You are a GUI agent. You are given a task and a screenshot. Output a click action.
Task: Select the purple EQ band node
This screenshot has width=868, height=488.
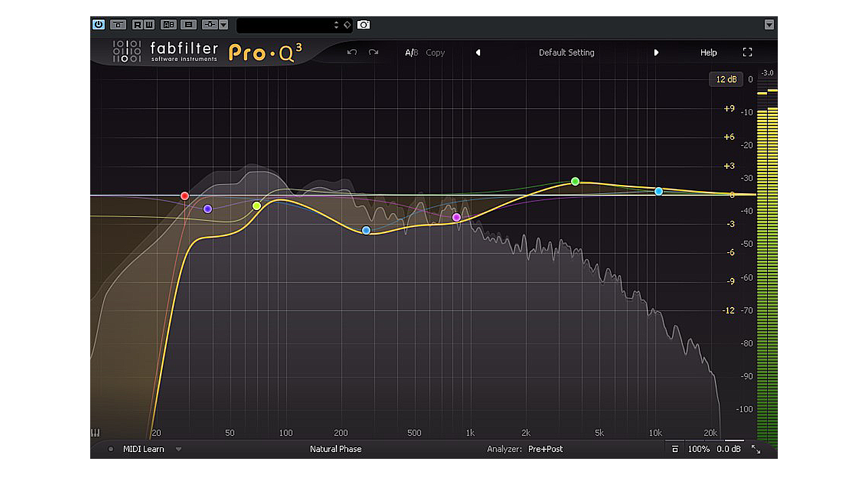click(x=208, y=209)
